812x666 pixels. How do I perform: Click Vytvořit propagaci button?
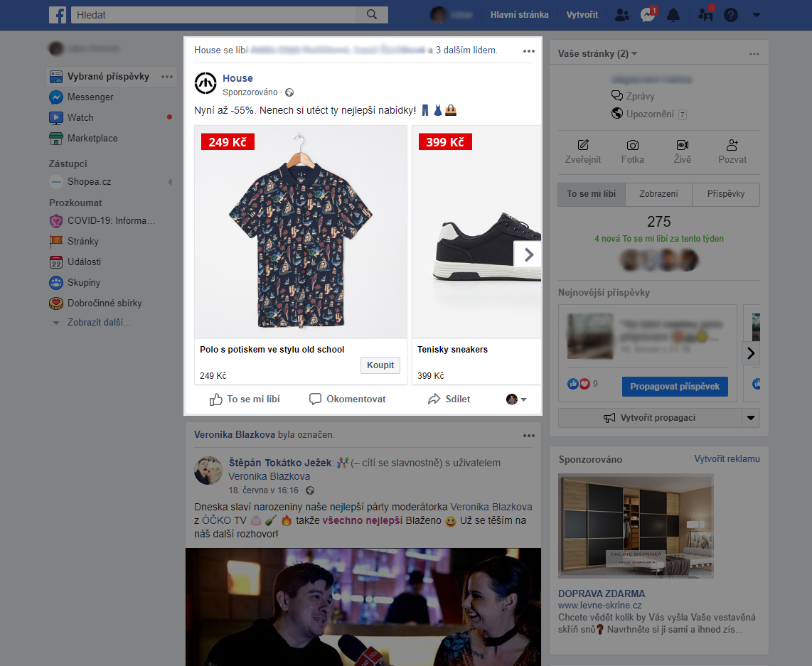tap(650, 418)
